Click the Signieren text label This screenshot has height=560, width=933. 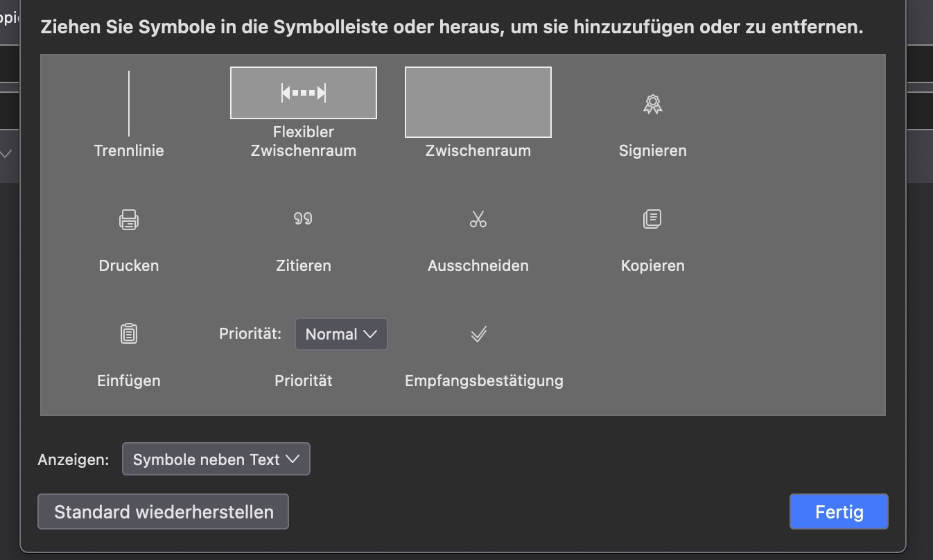(653, 150)
